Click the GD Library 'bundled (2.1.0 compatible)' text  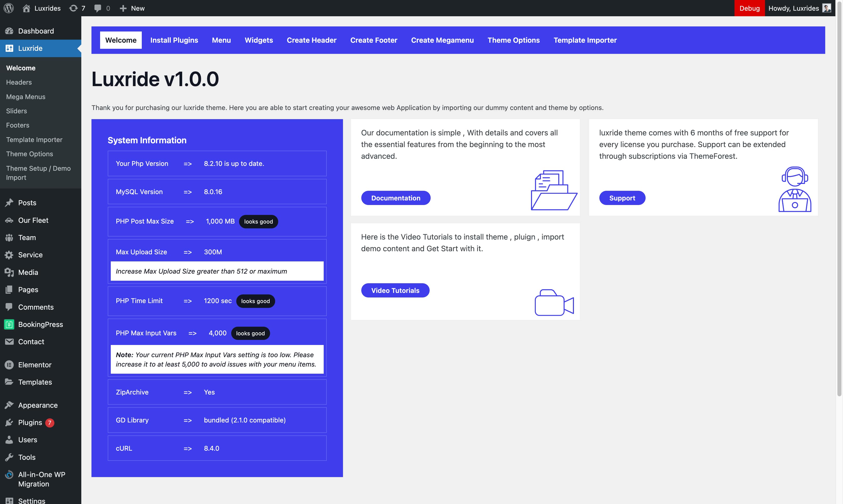[245, 420]
